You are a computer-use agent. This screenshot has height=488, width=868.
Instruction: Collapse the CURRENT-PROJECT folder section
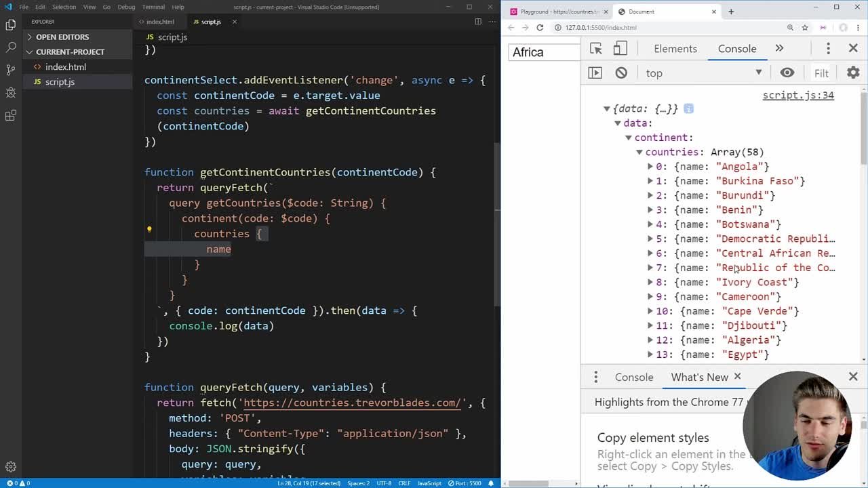pyautogui.click(x=70, y=52)
